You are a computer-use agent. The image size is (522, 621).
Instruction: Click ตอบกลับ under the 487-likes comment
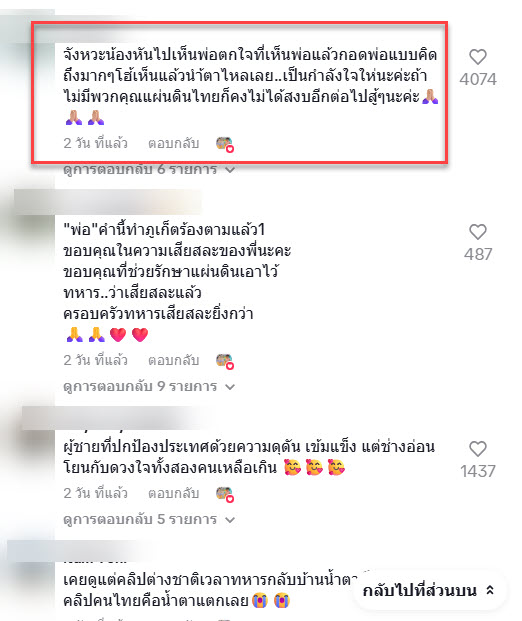pyautogui.click(x=173, y=360)
